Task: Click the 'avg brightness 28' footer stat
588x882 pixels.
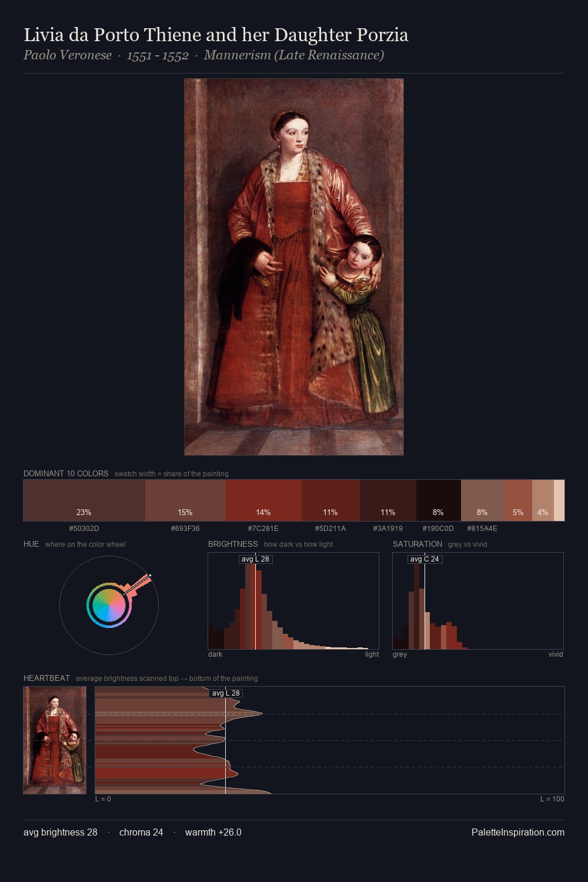Action: click(61, 832)
